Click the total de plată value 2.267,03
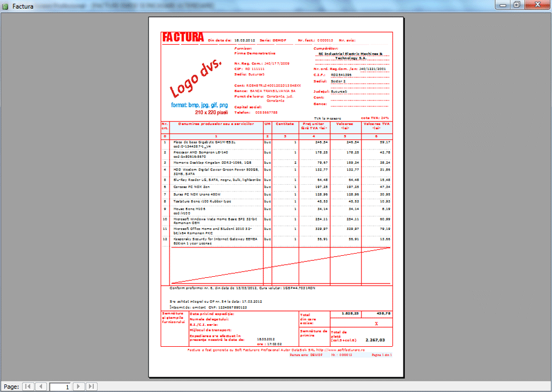Image resolution: width=552 pixels, height=392 pixels. pyautogui.click(x=375, y=340)
